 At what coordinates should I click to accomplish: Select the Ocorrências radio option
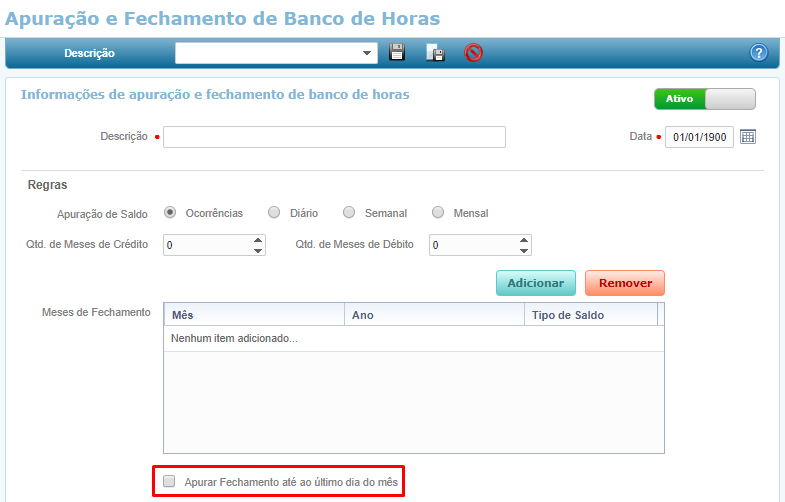click(170, 212)
